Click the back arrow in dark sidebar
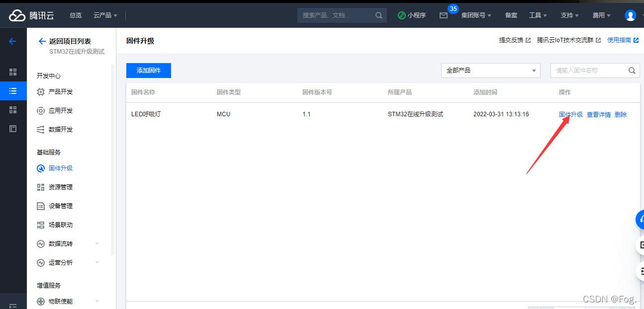The height and width of the screenshot is (309, 644). [x=13, y=42]
